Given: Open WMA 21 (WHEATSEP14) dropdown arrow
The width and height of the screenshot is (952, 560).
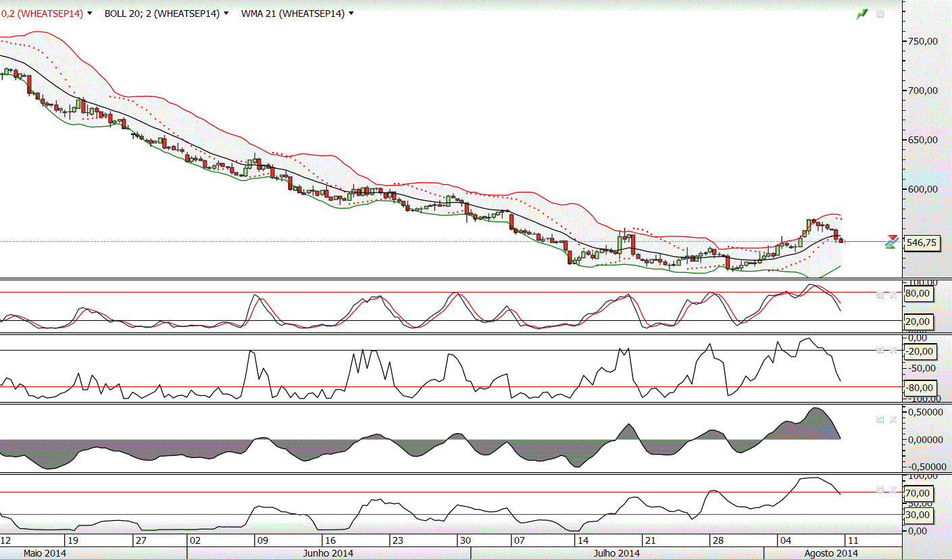Looking at the screenshot, I should tap(351, 14).
